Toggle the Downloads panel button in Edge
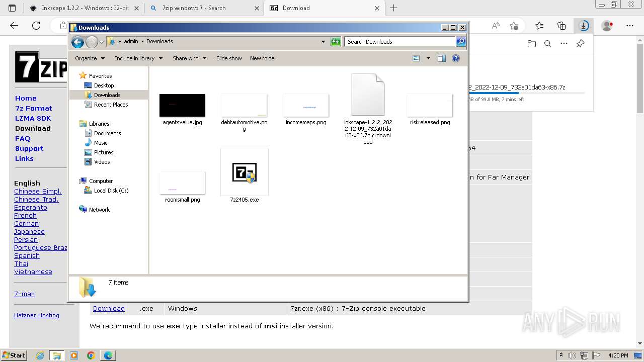This screenshot has height=362, width=644. [x=584, y=26]
